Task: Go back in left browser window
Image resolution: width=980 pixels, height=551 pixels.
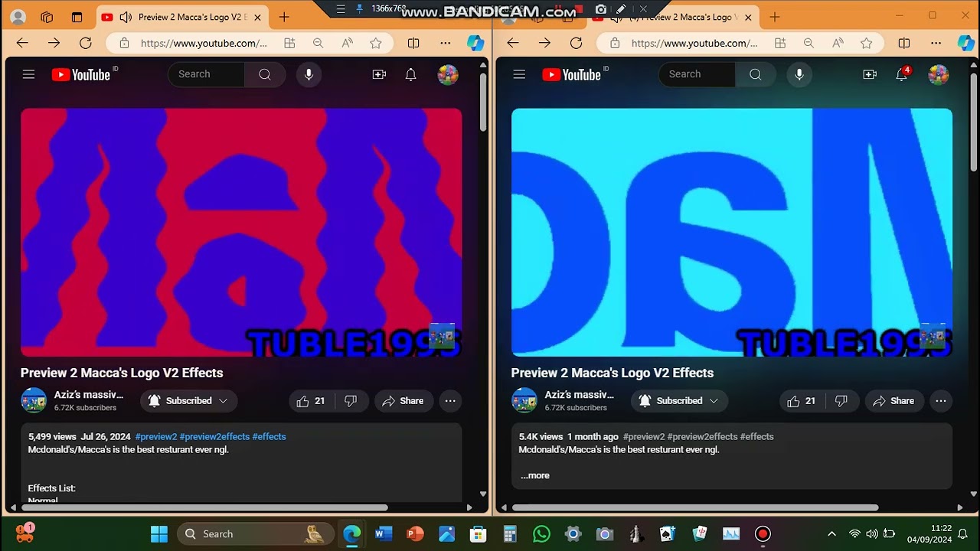Action: [22, 43]
